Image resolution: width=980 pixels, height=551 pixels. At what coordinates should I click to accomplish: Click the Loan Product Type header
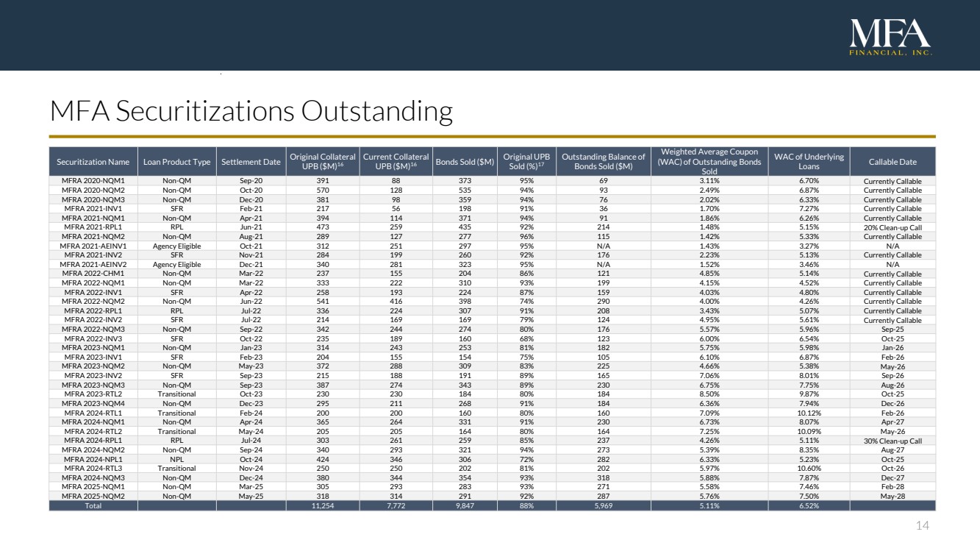click(176, 162)
